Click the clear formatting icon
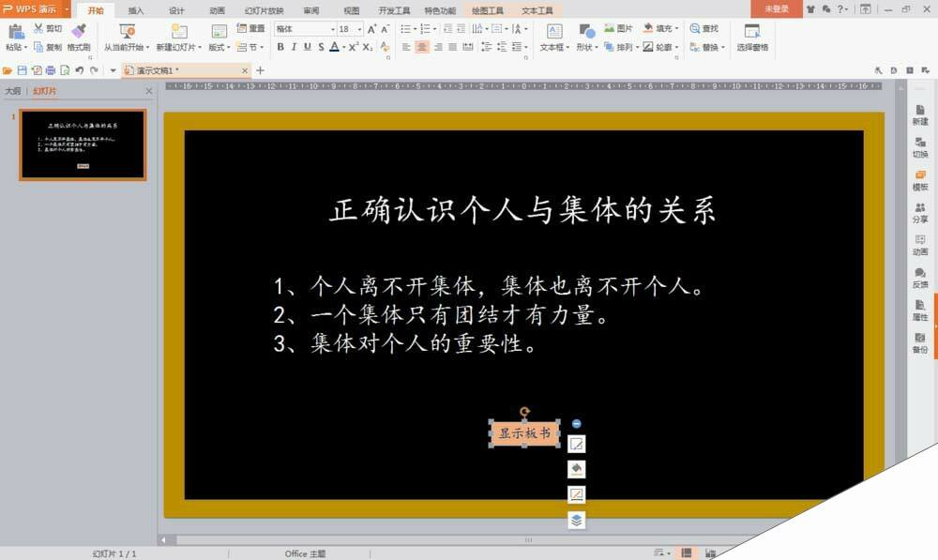 click(385, 47)
